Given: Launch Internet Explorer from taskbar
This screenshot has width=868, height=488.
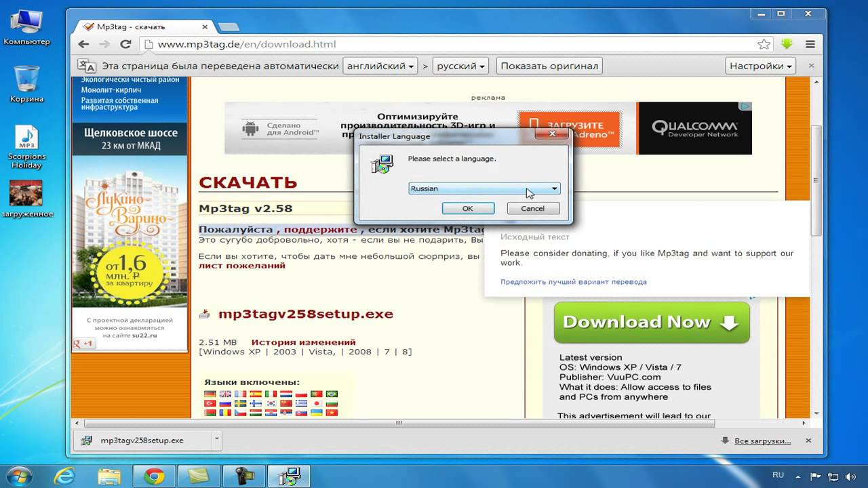Looking at the screenshot, I should click(x=64, y=476).
